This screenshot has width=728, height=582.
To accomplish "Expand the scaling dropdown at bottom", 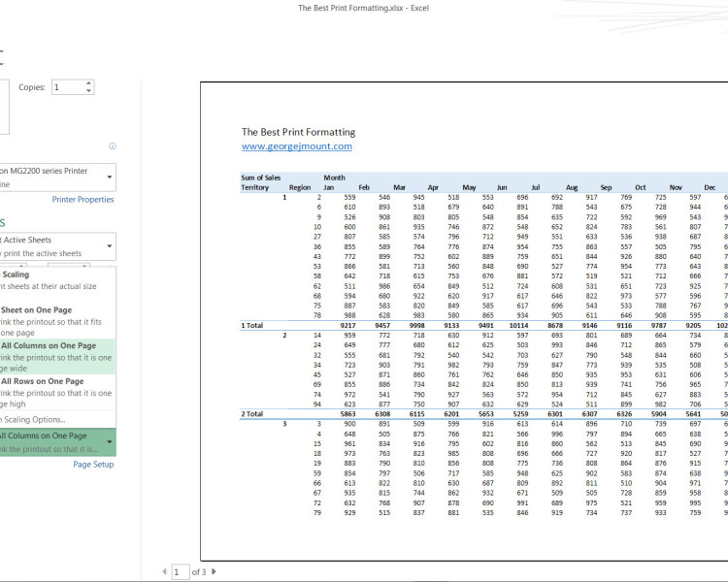I will [x=109, y=442].
